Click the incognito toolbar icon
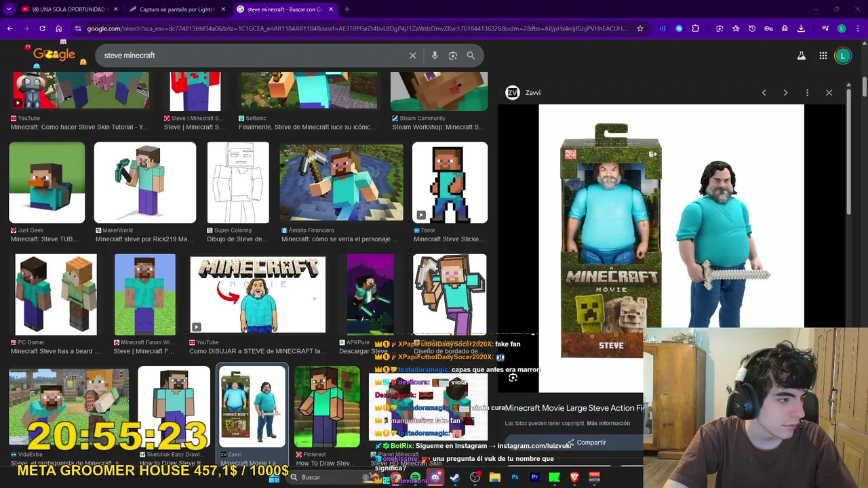Screen dimensions: 868x488 tap(785, 28)
